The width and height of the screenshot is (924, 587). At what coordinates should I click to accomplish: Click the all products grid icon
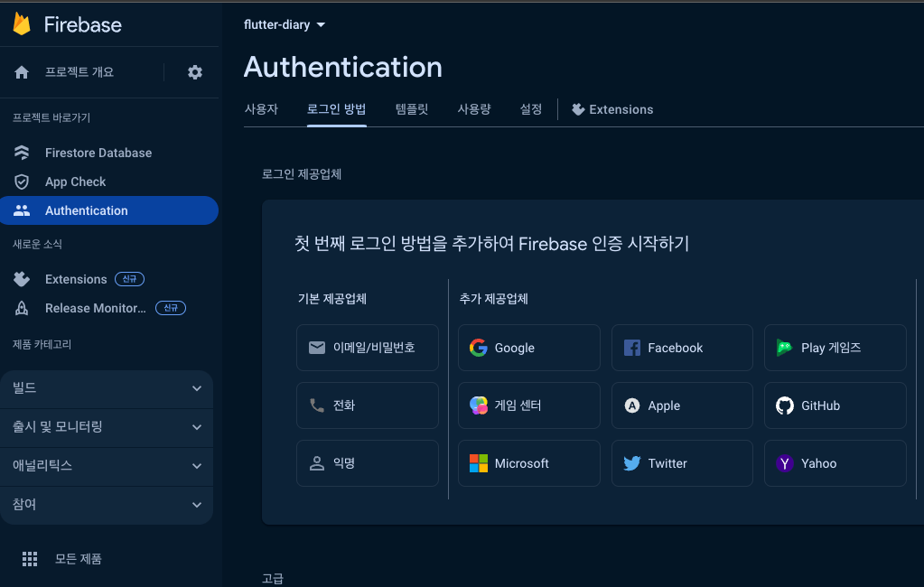coord(30,559)
